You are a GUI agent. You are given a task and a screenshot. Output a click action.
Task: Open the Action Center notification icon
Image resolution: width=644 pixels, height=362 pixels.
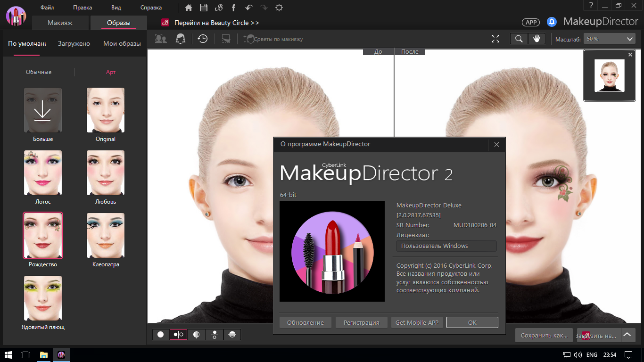pyautogui.click(x=628, y=354)
